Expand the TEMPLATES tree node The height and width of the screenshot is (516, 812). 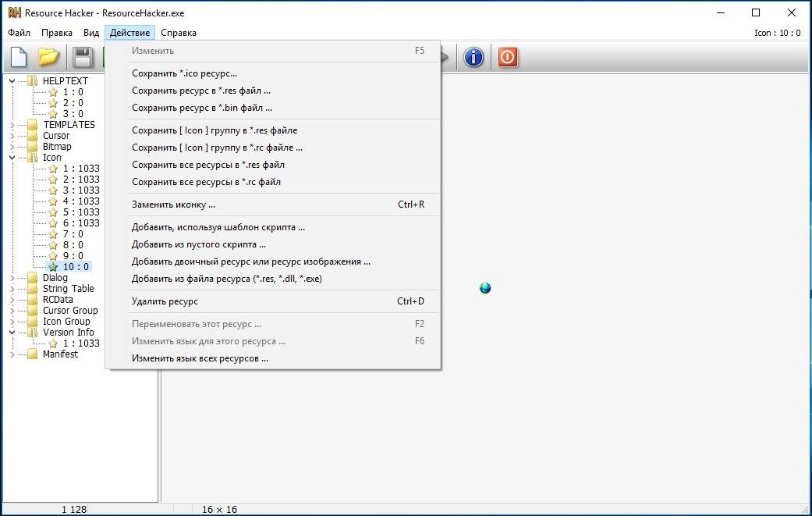point(12,125)
